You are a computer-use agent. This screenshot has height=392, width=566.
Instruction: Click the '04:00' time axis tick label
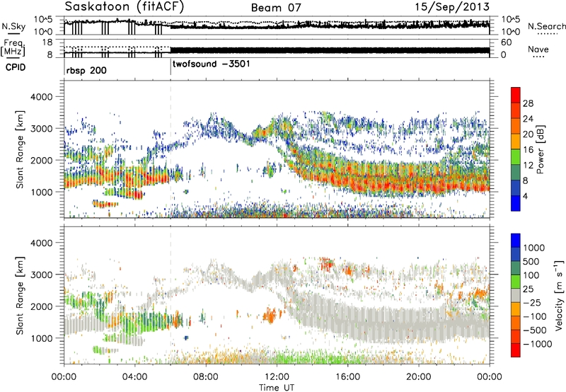134,377
